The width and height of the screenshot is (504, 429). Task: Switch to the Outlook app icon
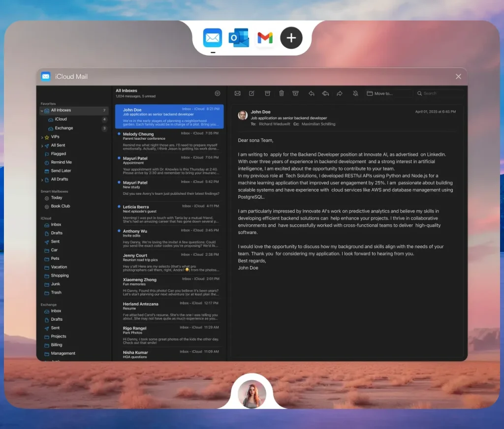click(239, 38)
